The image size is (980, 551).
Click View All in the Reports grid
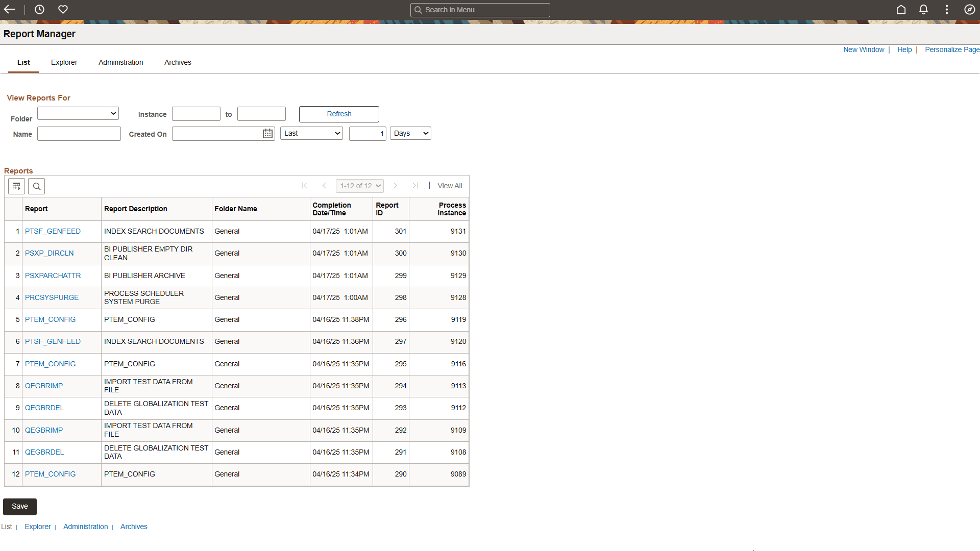449,186
